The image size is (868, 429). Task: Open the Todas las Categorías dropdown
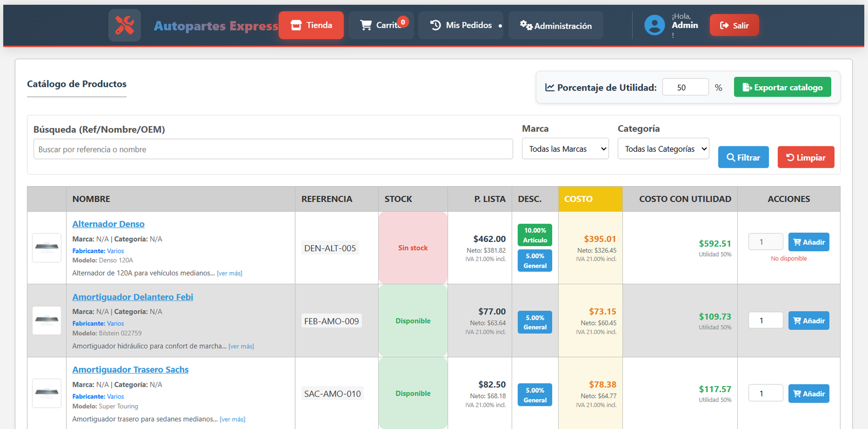(663, 149)
